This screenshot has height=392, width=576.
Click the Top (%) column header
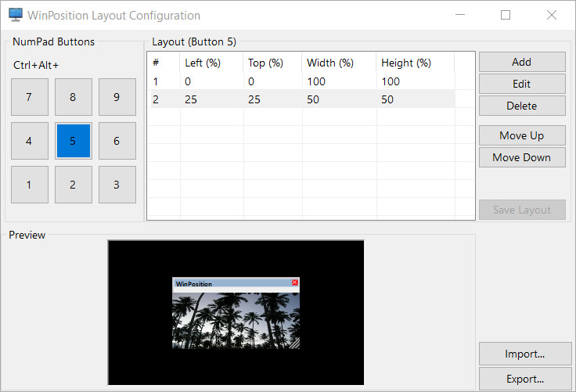(272, 63)
